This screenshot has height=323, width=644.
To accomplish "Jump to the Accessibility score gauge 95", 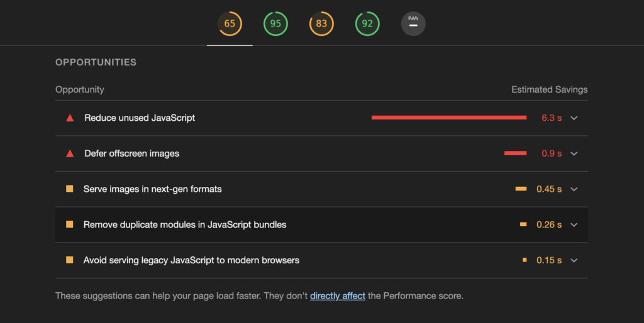I will 275,23.
